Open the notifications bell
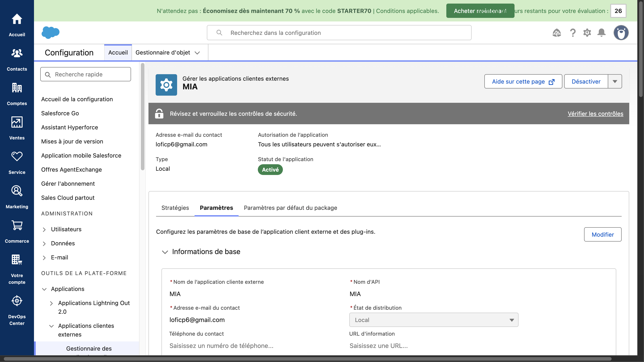This screenshot has height=362, width=644. [x=601, y=33]
